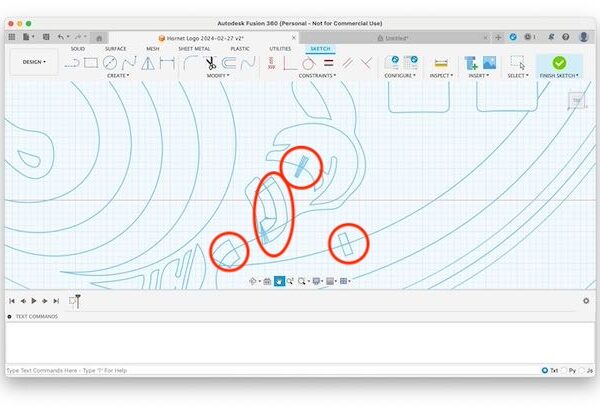This screenshot has height=410, width=600.
Task: Select the Trim scissors tool
Action: click(210, 63)
